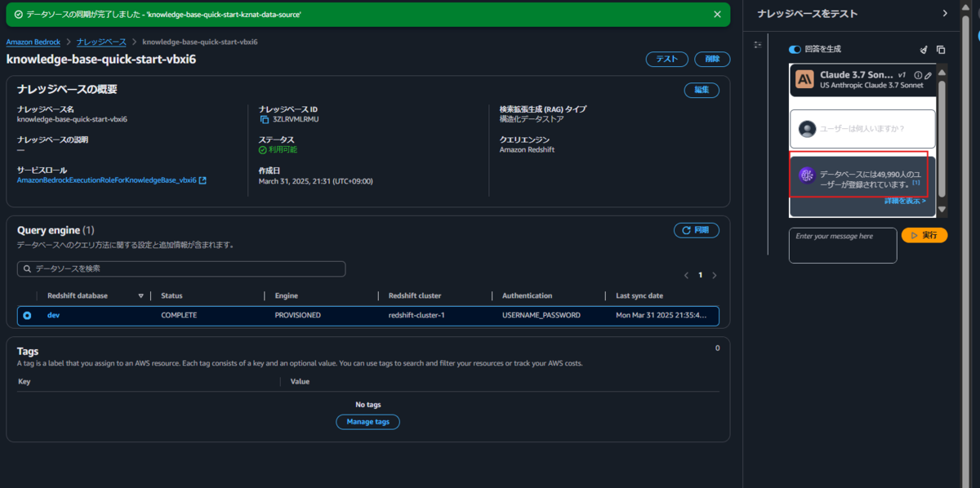Click the copy-windows icon beside the broom

941,50
